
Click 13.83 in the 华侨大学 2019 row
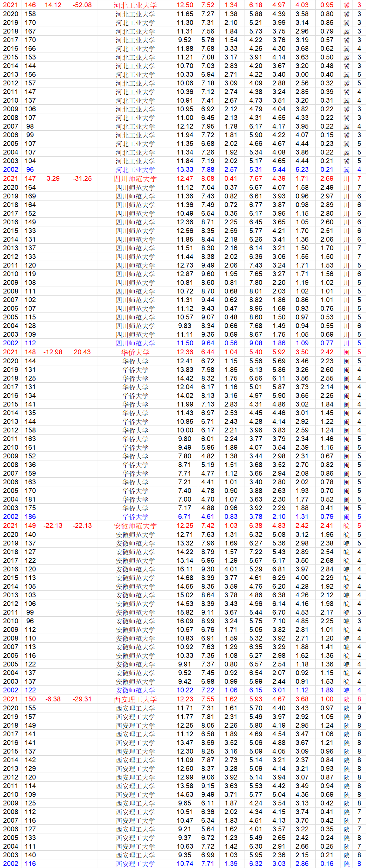[x=185, y=370]
